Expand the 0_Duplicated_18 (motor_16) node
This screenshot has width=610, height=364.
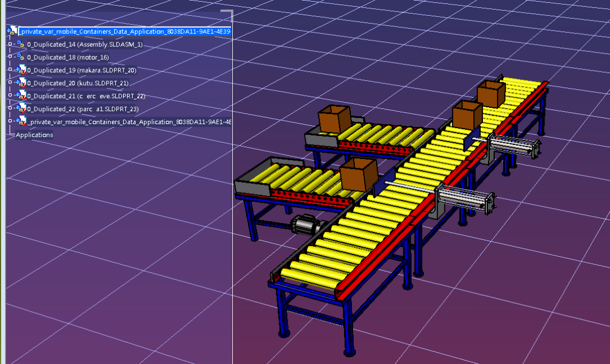[x=10, y=57]
